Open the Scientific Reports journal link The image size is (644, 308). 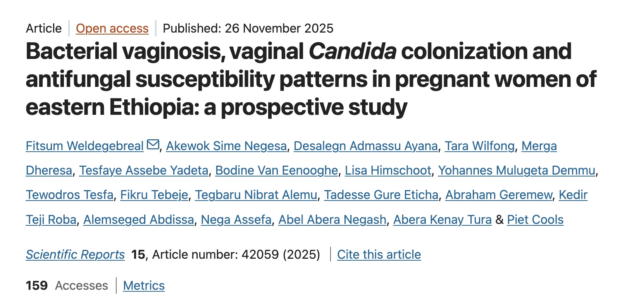tap(75, 254)
